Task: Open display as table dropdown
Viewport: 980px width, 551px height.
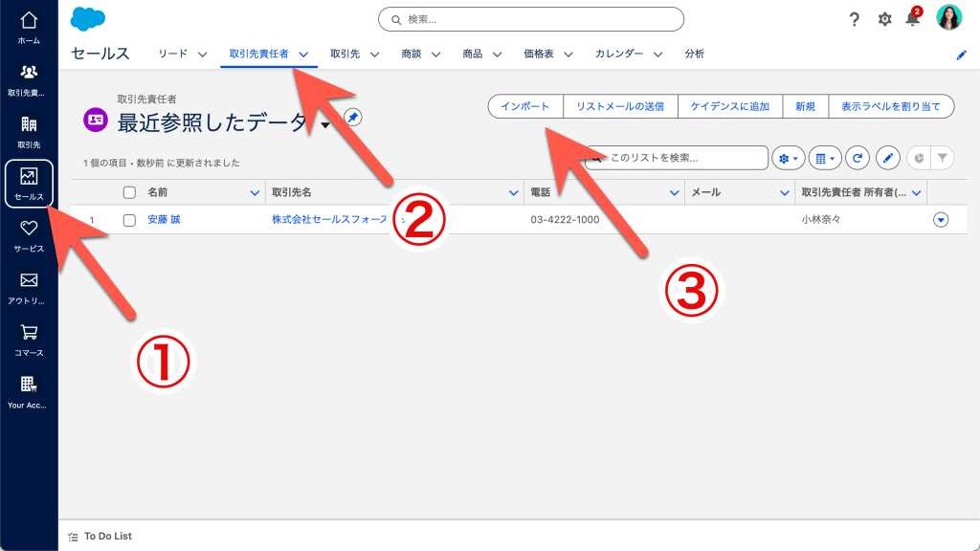Action: 825,158
